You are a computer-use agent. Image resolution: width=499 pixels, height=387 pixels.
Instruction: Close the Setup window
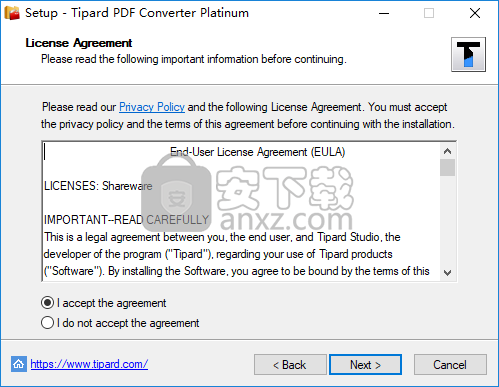pos(475,13)
